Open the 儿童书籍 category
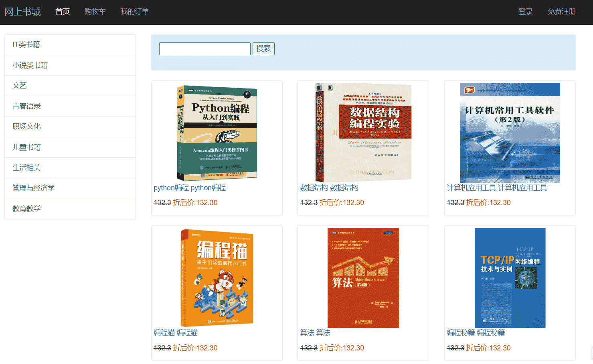Image resolution: width=593 pixels, height=364 pixels. pos(70,147)
